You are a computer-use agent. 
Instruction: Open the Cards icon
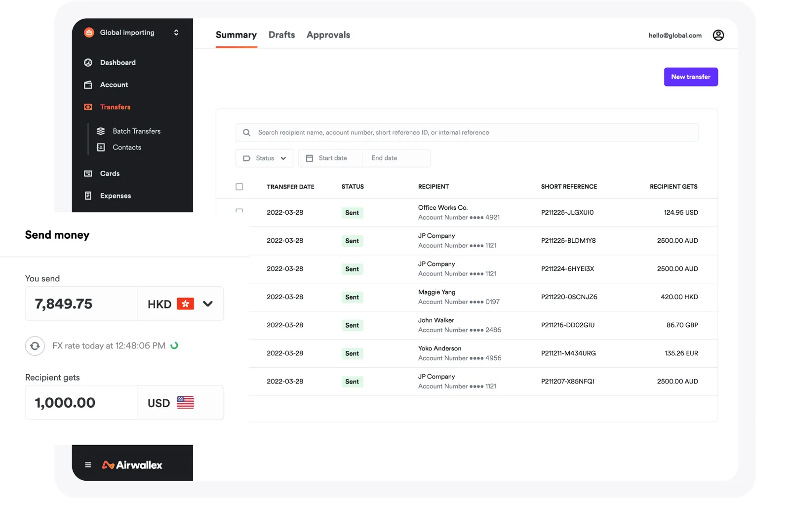(88, 174)
